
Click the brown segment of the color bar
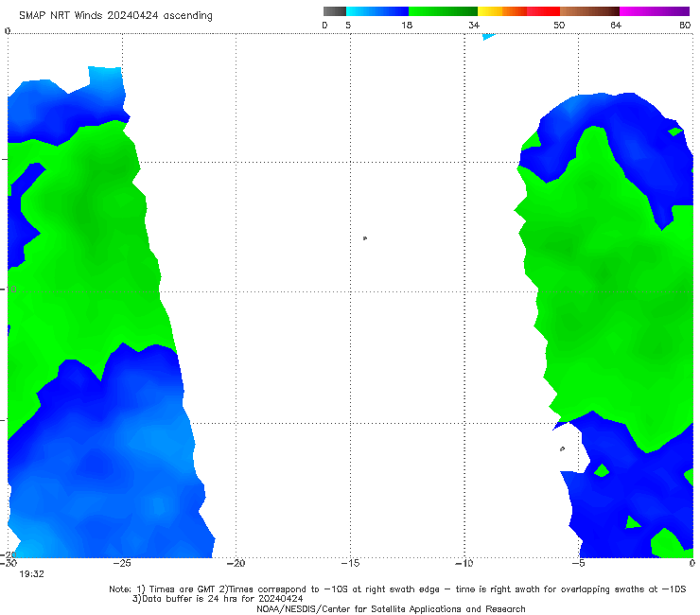tap(589, 11)
